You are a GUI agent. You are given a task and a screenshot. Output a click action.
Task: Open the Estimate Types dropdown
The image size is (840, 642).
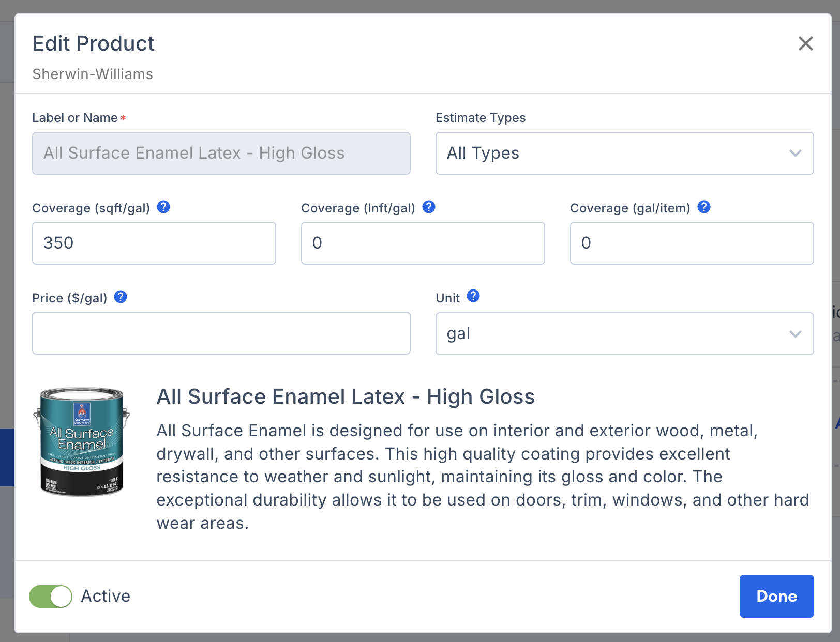[x=624, y=153]
